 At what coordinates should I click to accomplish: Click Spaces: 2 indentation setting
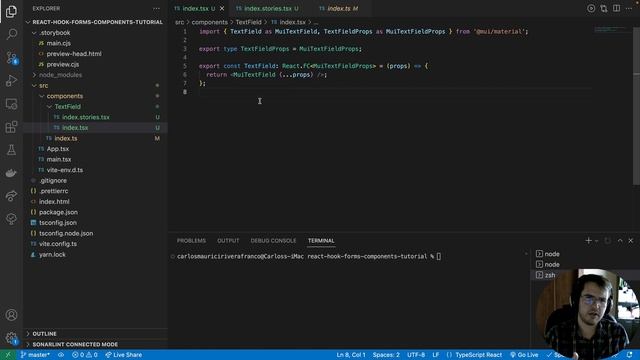click(386, 355)
